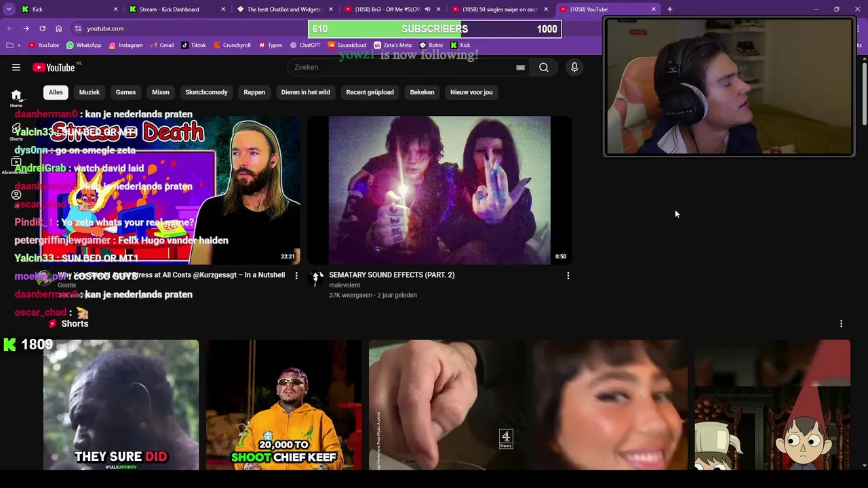868x488 pixels.
Task: Open more options for Kurzgesagt stress video
Action: pos(296,275)
